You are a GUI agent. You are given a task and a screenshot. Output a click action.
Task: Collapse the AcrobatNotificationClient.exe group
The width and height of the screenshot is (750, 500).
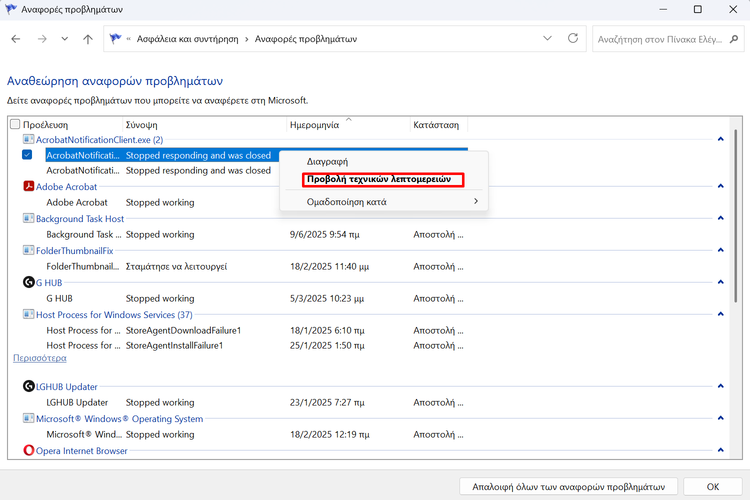720,139
